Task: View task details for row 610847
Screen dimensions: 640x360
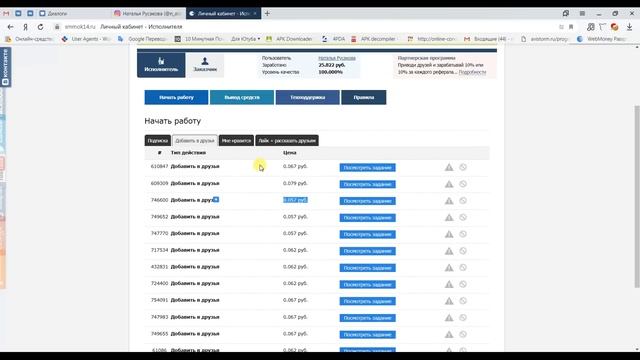Action: [x=367, y=168]
